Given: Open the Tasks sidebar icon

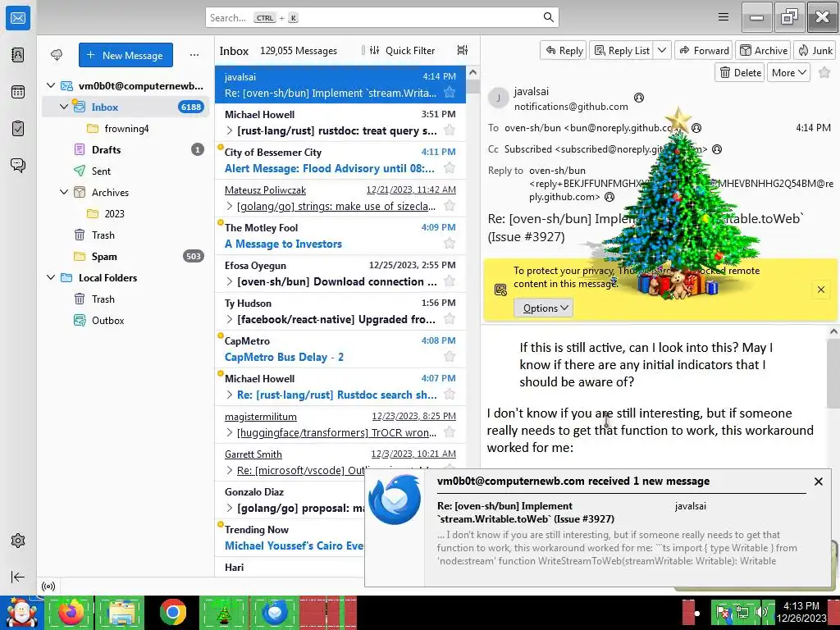Looking at the screenshot, I should (18, 129).
